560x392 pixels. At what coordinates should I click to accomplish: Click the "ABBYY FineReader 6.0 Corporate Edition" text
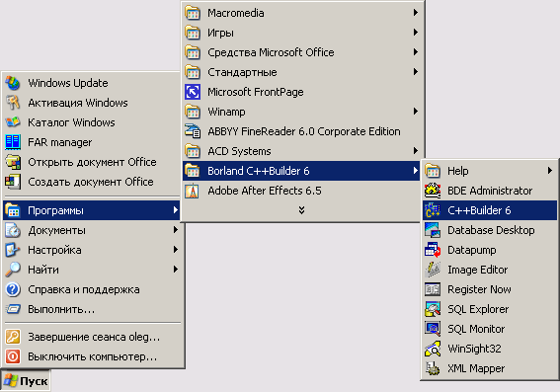pyautogui.click(x=304, y=131)
